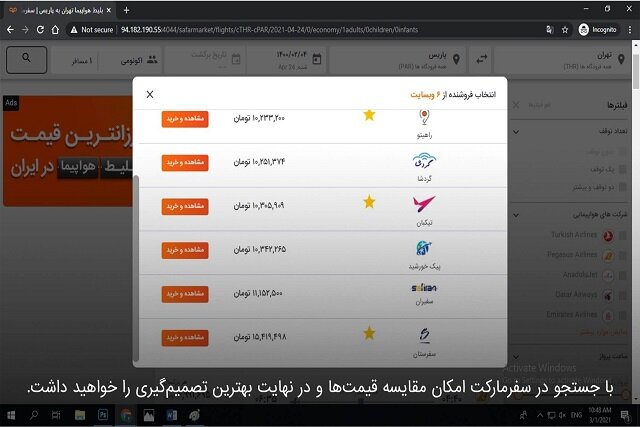Image resolution: width=640 pixels, height=427 pixels.
Task: Check the Emirates Airlines filter checkbox
Action: [x=623, y=315]
